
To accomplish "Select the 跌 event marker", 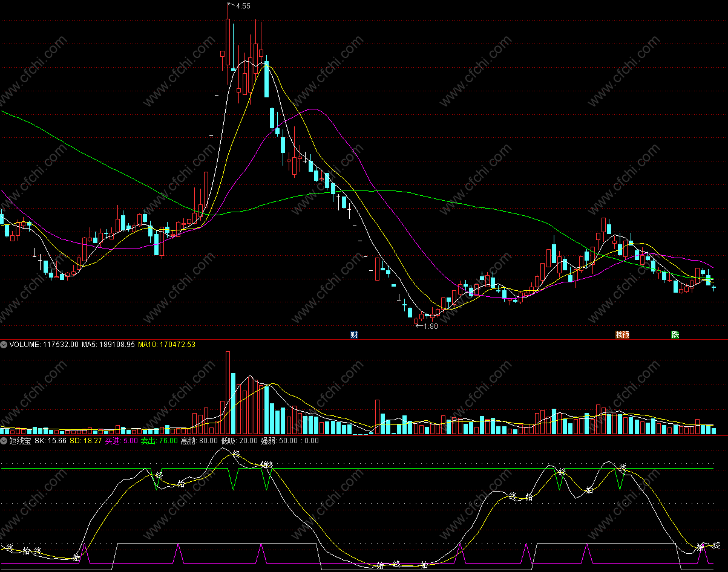I will [x=675, y=334].
